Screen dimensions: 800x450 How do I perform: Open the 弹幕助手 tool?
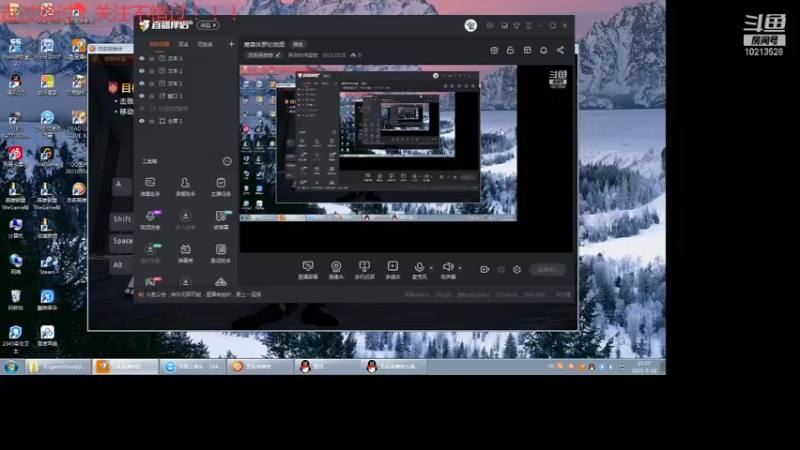[x=150, y=187]
